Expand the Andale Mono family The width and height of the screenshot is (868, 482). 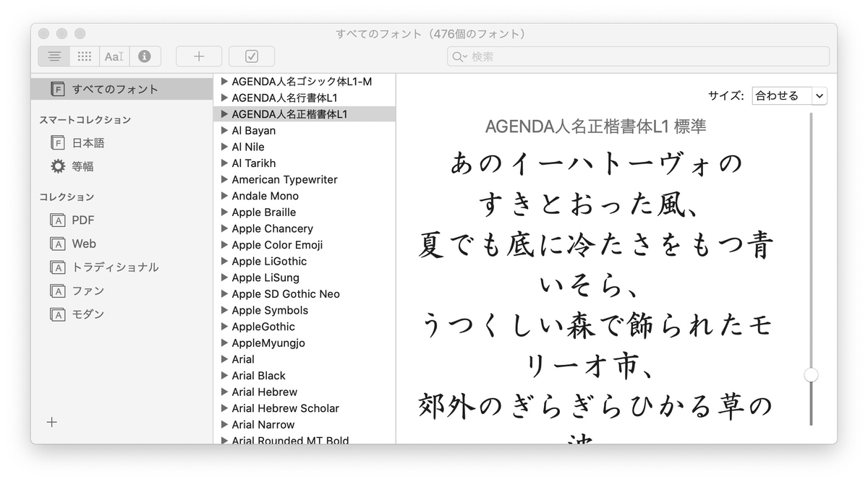coord(224,196)
